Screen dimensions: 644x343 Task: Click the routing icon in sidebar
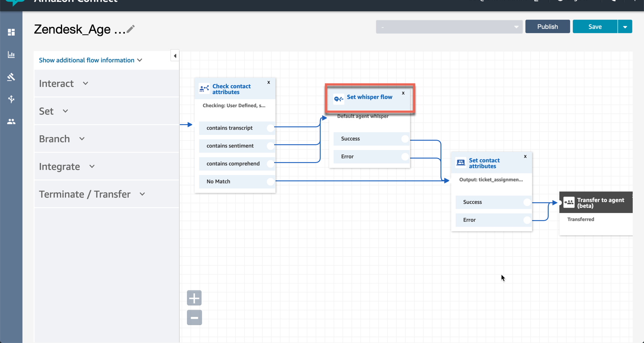pyautogui.click(x=11, y=99)
